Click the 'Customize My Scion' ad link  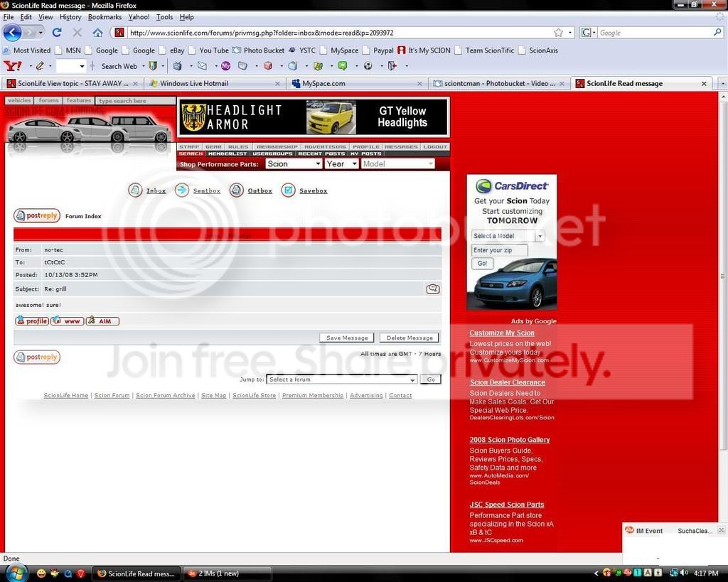[x=502, y=333]
